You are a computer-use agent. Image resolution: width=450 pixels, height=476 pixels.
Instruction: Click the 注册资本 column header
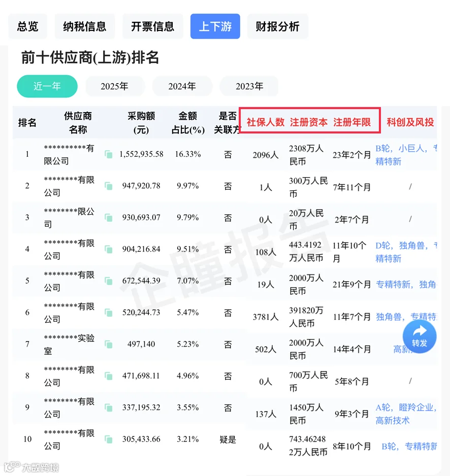[x=309, y=122]
